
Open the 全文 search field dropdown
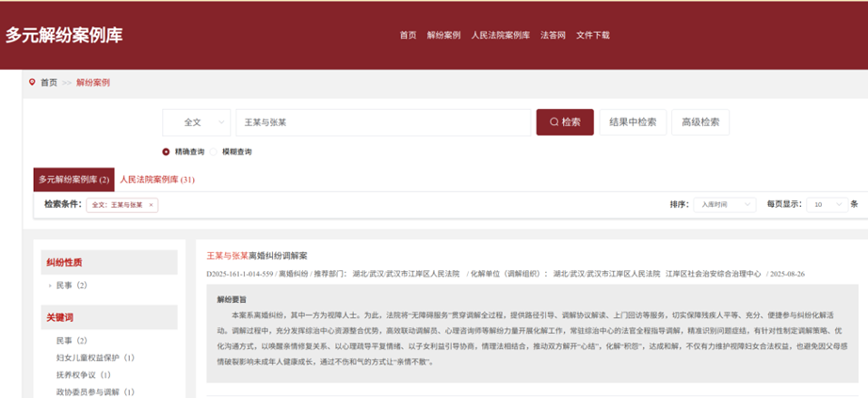(x=197, y=122)
